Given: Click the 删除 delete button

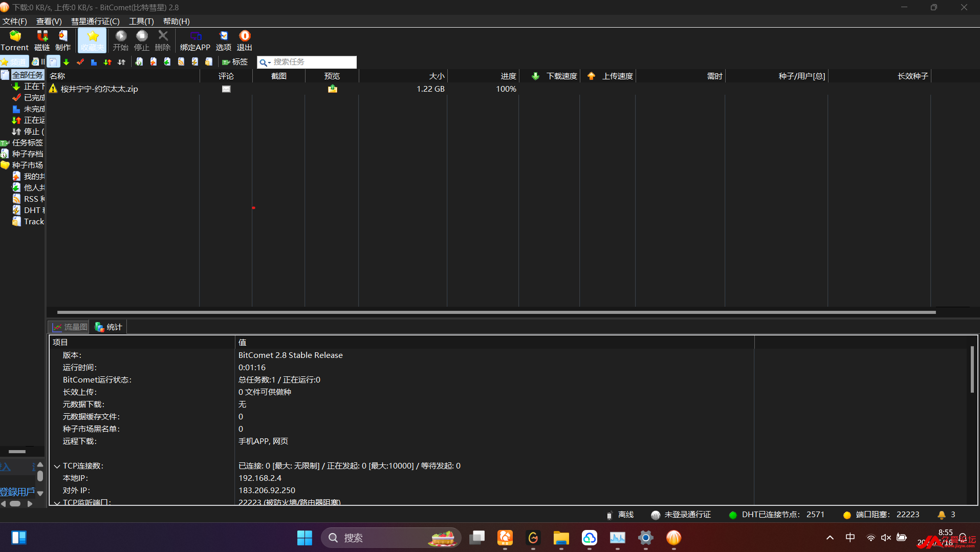Looking at the screenshot, I should [x=163, y=40].
